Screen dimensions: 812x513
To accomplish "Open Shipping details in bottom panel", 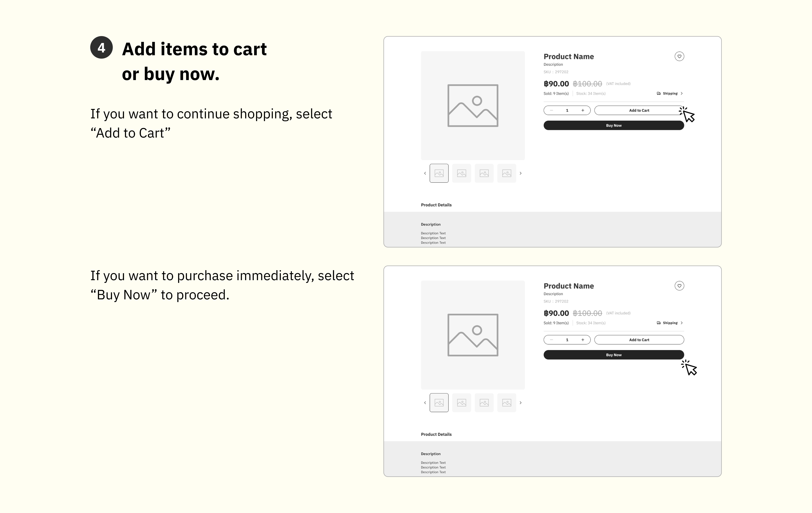I will click(x=670, y=323).
